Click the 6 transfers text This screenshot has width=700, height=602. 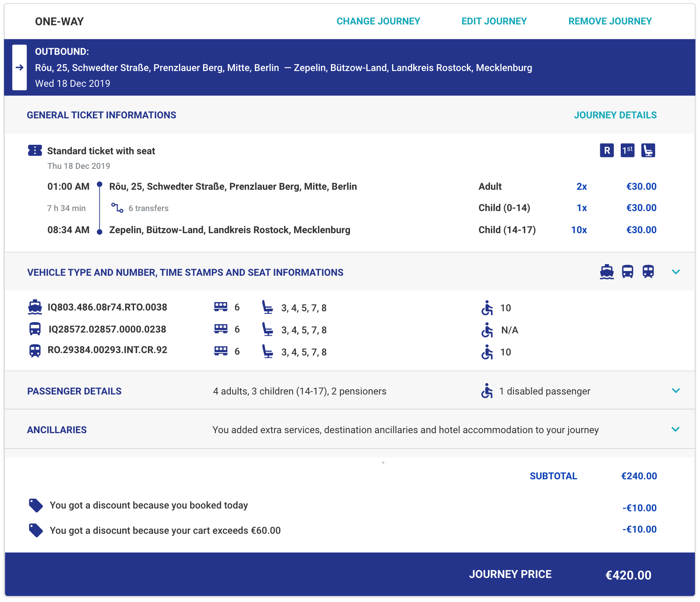click(148, 208)
